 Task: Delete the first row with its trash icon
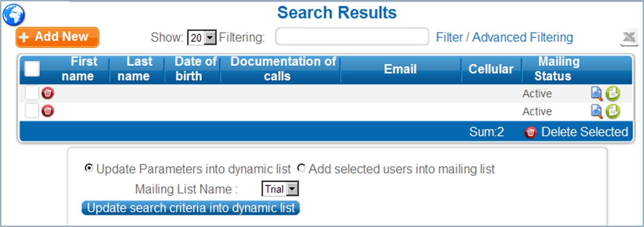[x=48, y=93]
